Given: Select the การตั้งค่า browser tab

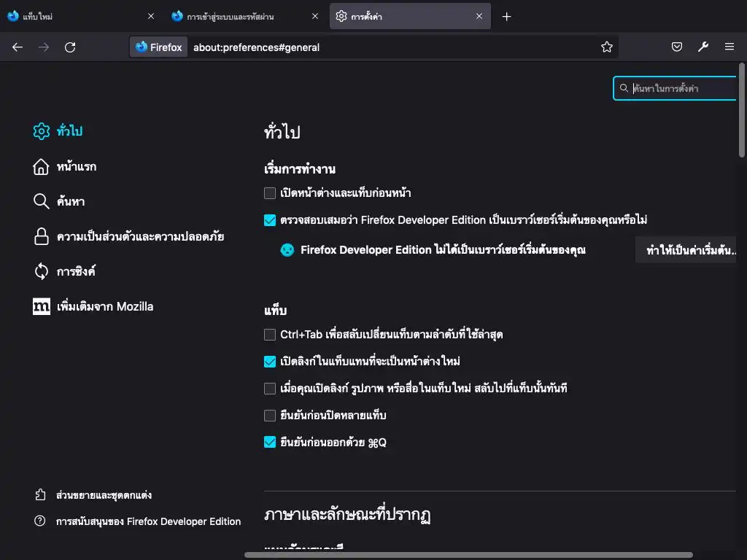Looking at the screenshot, I should [410, 16].
